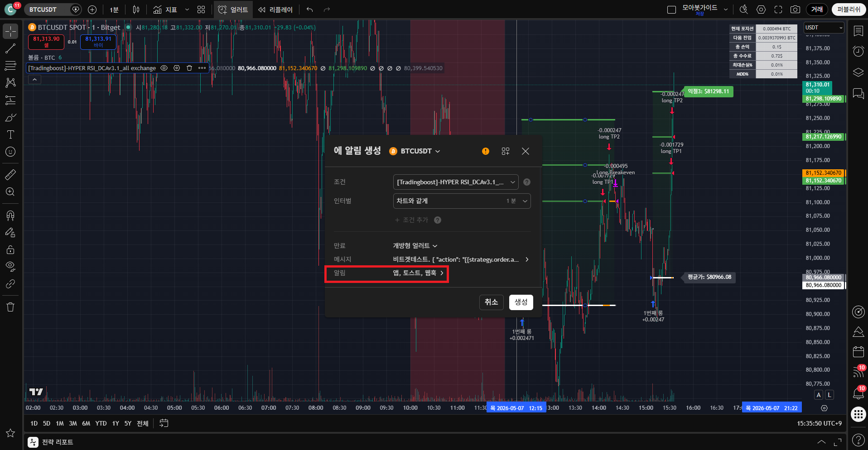868x450 pixels.
Task: Toggle magnet mode in left toolbar
Action: 10,215
